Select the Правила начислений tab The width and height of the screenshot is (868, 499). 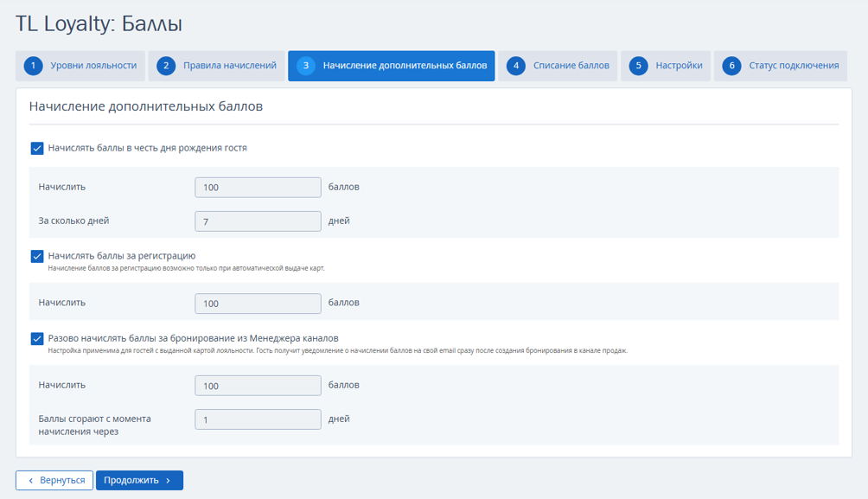point(216,66)
